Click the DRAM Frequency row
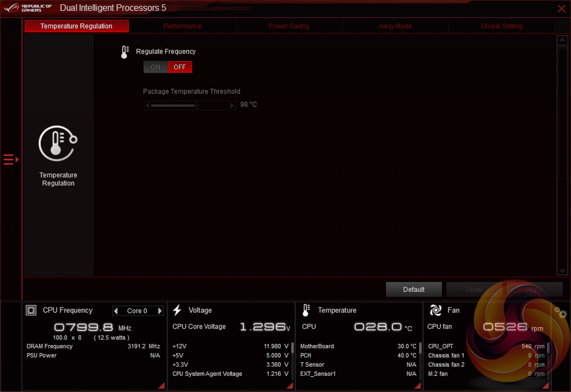The height and width of the screenshot is (392, 571). pos(93,346)
